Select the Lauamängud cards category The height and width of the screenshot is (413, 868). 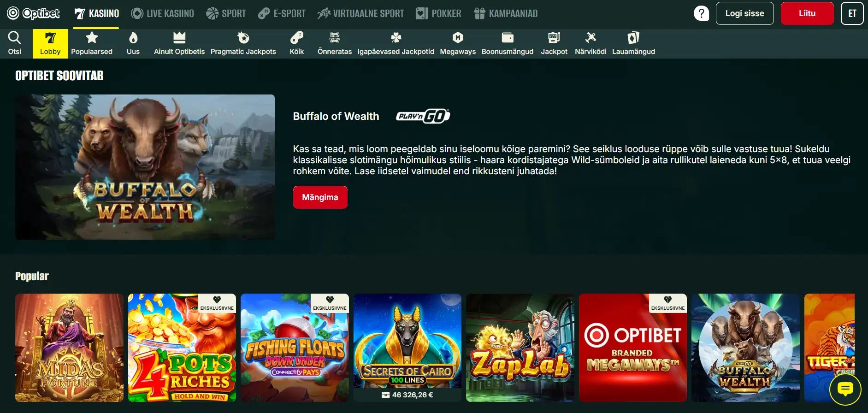point(633,43)
